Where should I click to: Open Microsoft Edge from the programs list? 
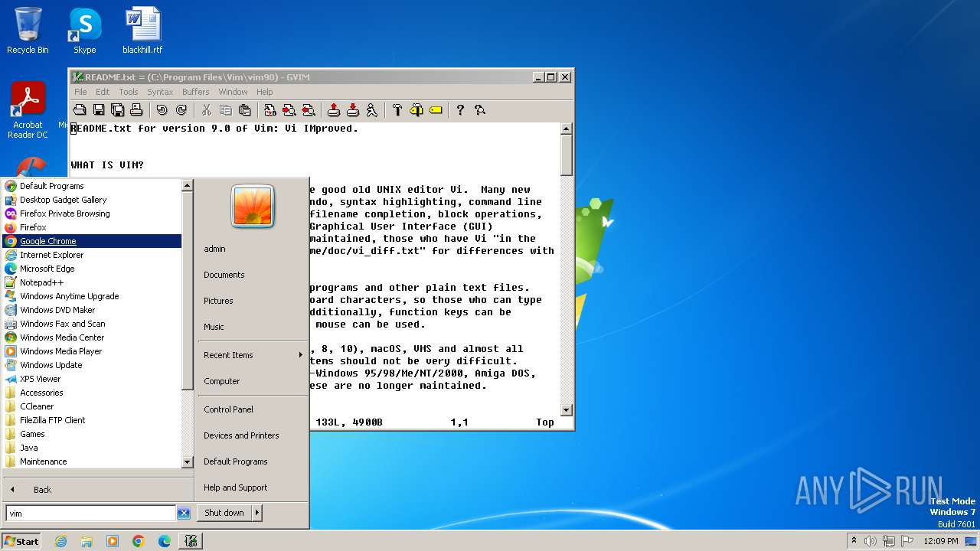[x=92, y=269]
